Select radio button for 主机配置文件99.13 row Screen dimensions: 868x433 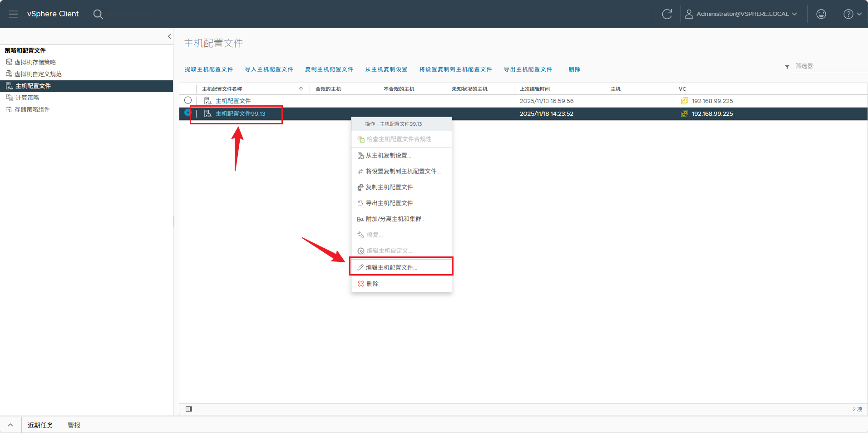point(187,113)
